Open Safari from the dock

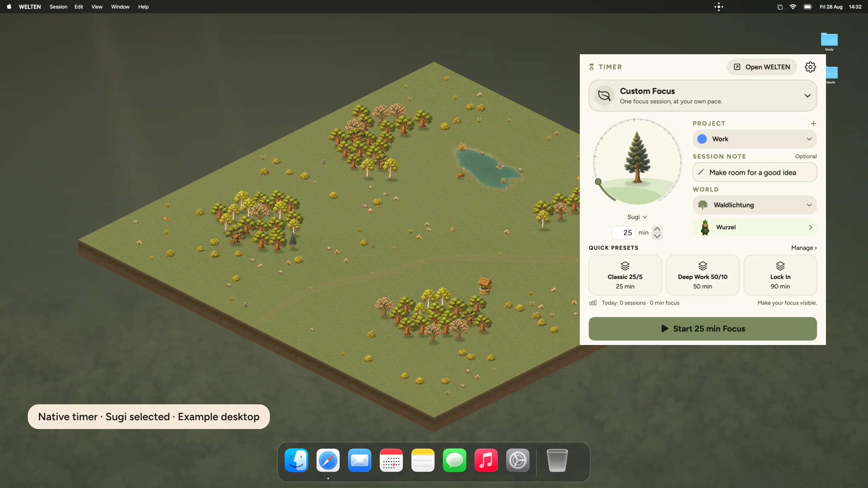[x=328, y=460]
